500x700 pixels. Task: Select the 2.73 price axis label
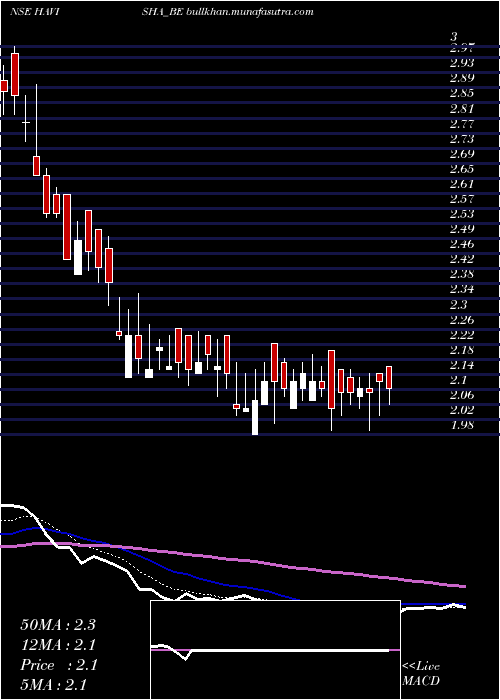coord(462,138)
